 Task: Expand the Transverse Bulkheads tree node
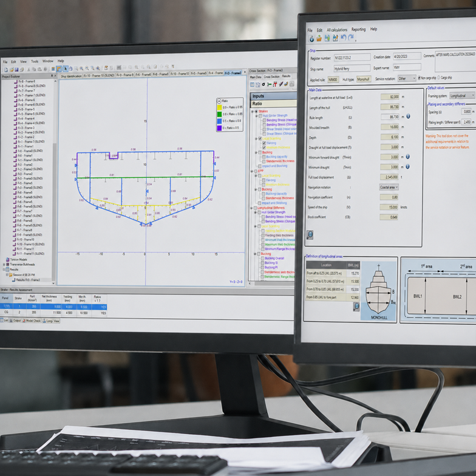point(4,265)
